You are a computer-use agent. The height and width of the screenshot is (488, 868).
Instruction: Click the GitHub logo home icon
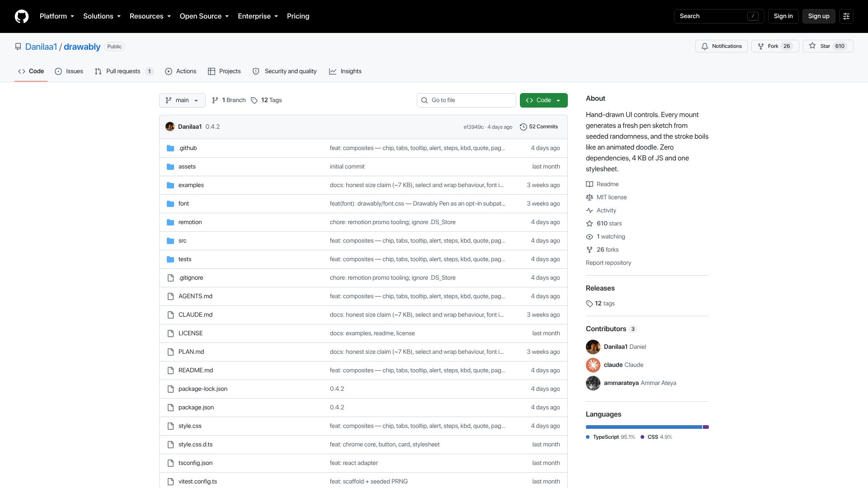tap(22, 16)
